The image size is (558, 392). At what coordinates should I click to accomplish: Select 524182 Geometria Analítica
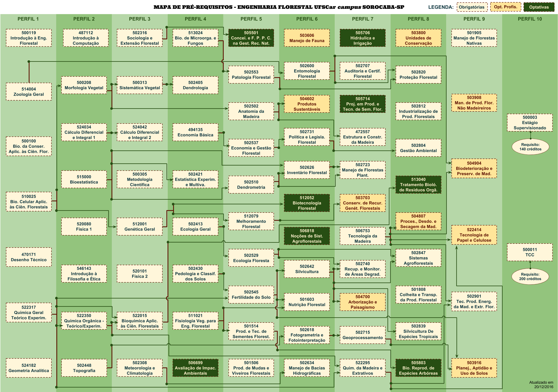pos(29,368)
